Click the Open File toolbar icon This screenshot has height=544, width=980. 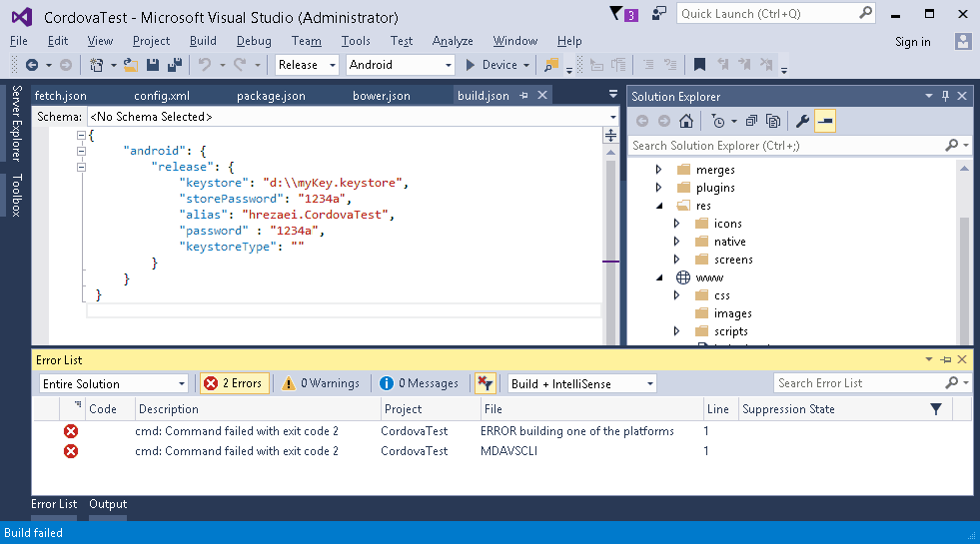[131, 64]
